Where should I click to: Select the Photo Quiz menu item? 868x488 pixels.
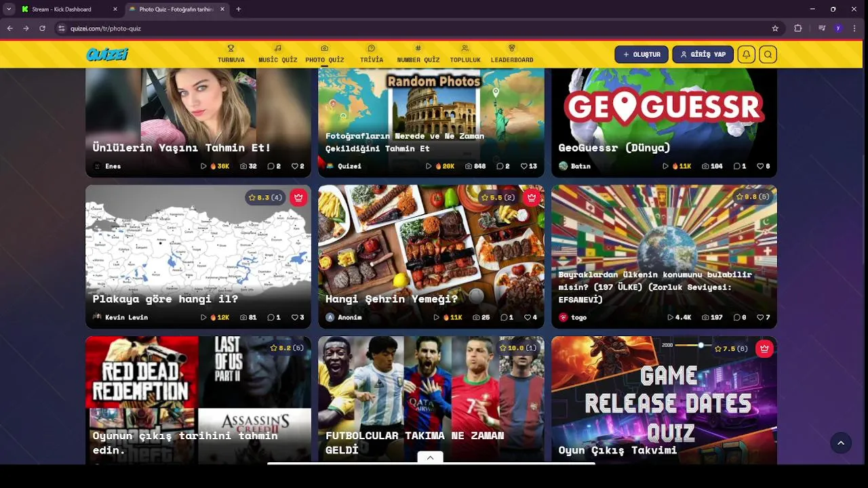tap(325, 54)
